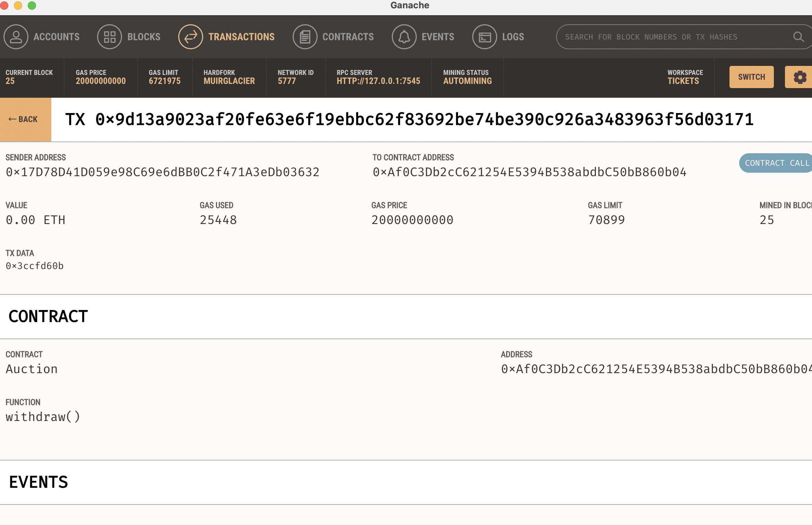The image size is (812, 525).
Task: Click the function name withdraw()
Action: coord(43,417)
